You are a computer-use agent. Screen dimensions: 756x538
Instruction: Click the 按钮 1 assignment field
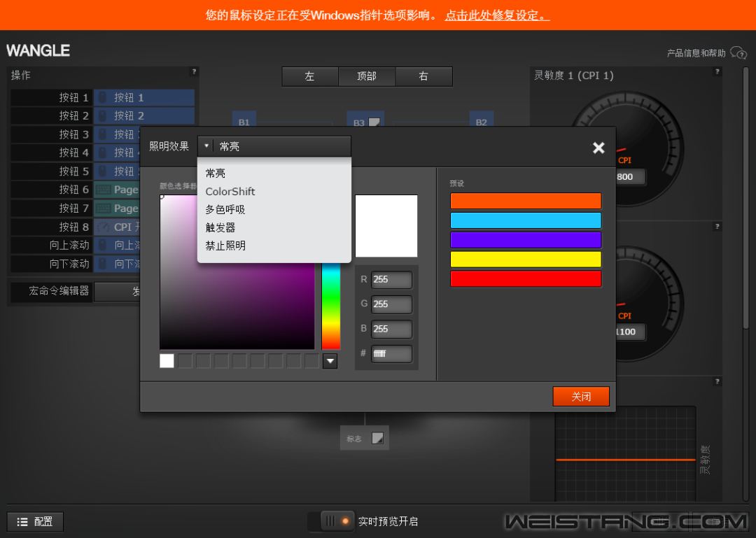144,97
